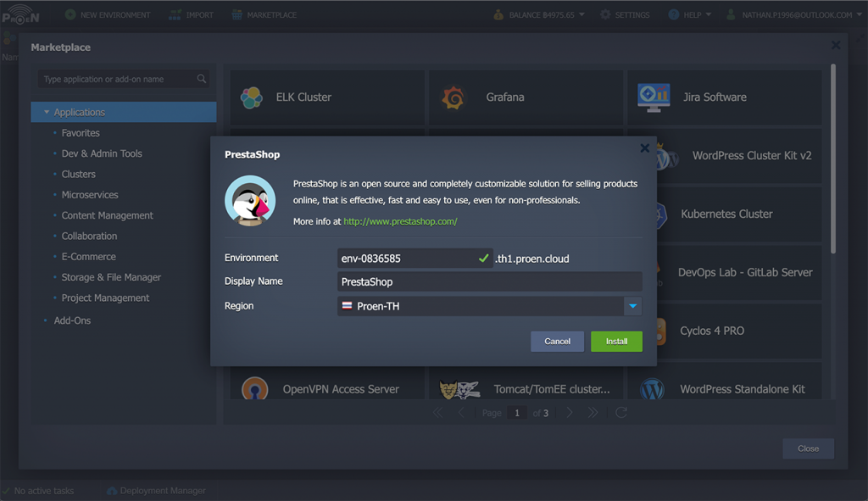This screenshot has width=868, height=501.
Task: Select E-Commerce category
Action: click(x=88, y=256)
